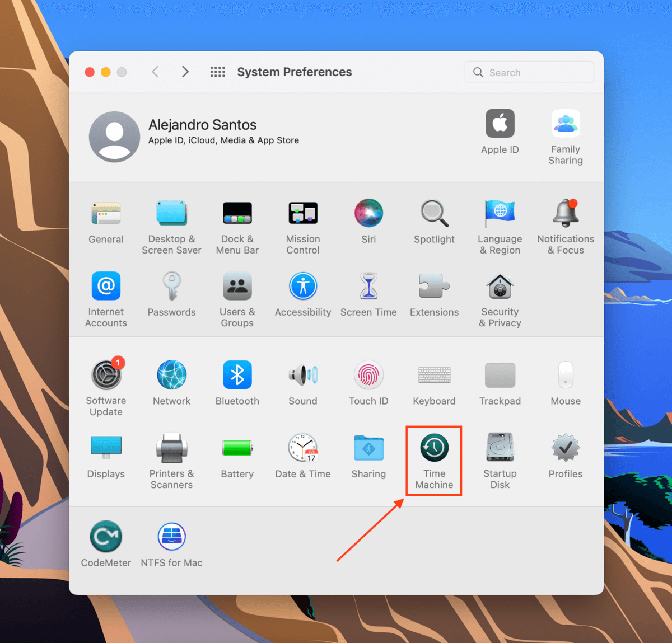Minimize the window with yellow button
Image resolution: width=672 pixels, height=643 pixels.
pos(105,72)
